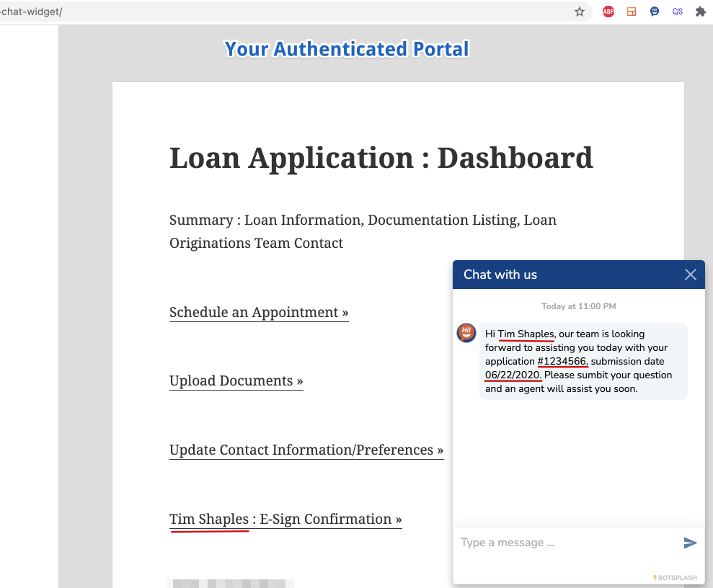Click the Loan Application : Dashboard heading
Viewport: 713px width, 588px height.
coord(381,158)
